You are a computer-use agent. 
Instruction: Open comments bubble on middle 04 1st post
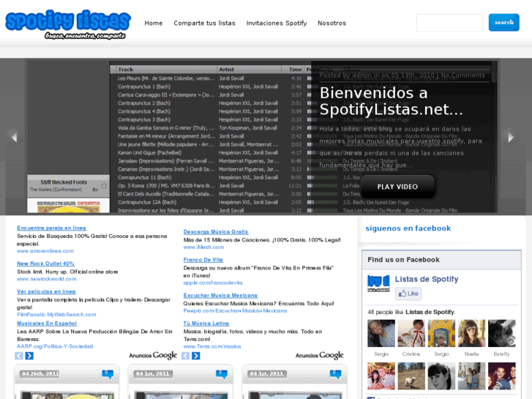pyautogui.click(x=222, y=374)
